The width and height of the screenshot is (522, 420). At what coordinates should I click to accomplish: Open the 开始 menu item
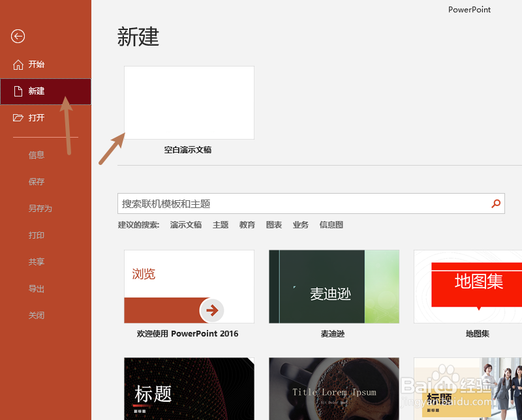pyautogui.click(x=46, y=65)
